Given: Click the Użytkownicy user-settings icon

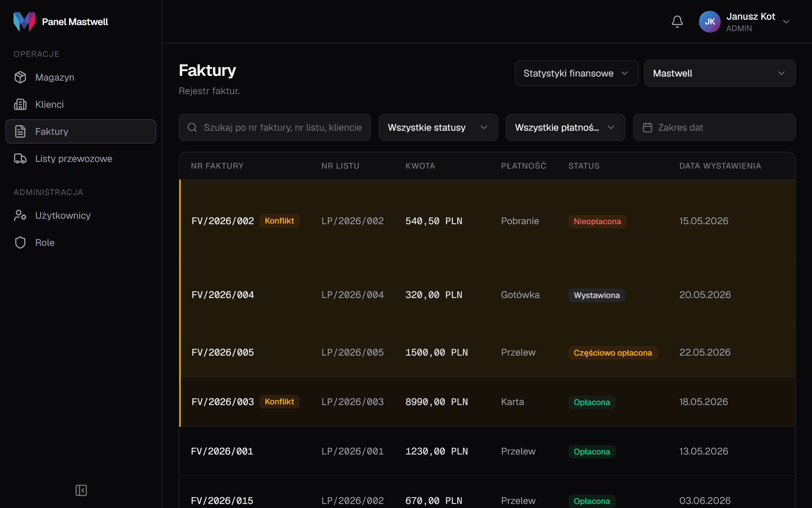Looking at the screenshot, I should (x=20, y=215).
